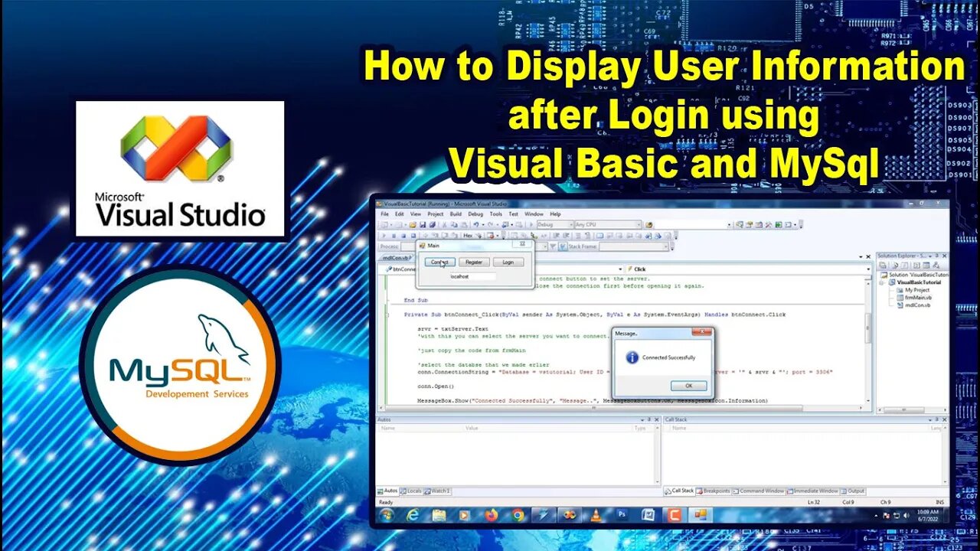
Task: Switch to the Output tab
Action: [x=853, y=491]
